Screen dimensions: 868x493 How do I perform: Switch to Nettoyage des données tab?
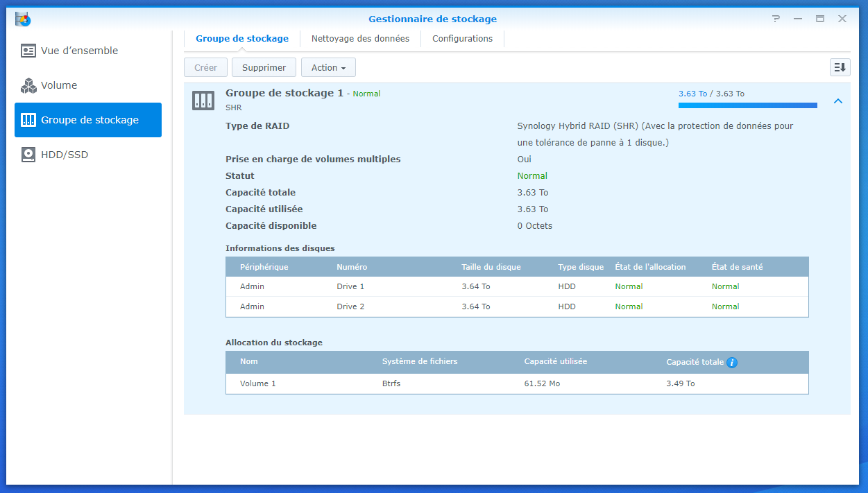point(360,39)
